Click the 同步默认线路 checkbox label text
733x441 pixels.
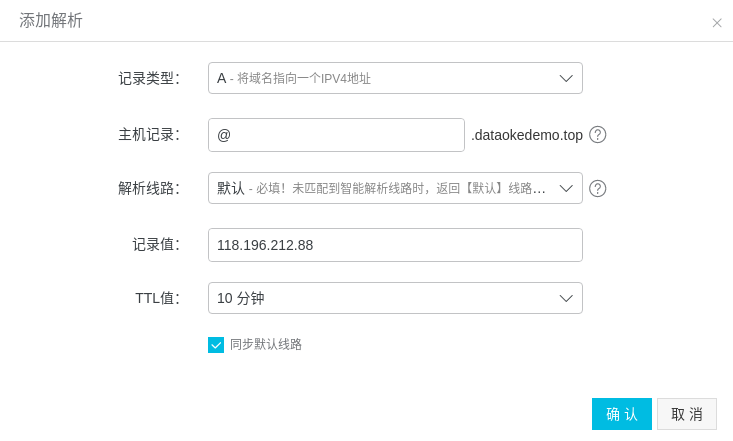click(266, 345)
